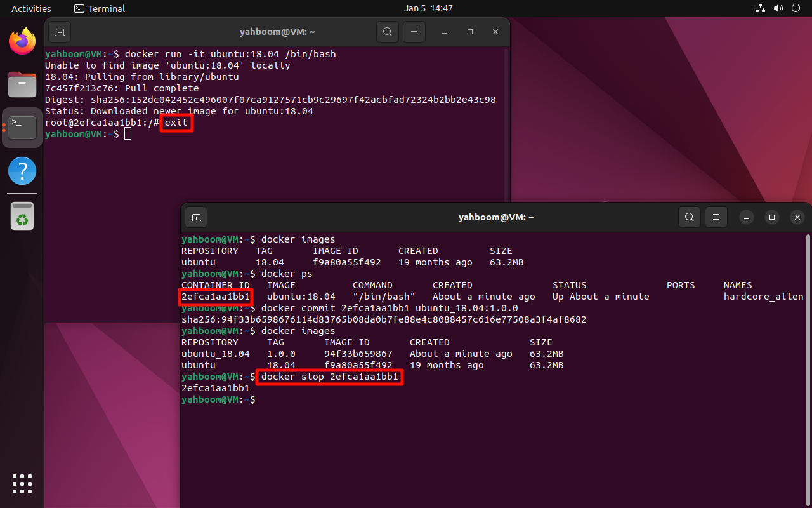812x508 pixels.
Task: Click image ID 94f33b659867
Action: click(358, 354)
